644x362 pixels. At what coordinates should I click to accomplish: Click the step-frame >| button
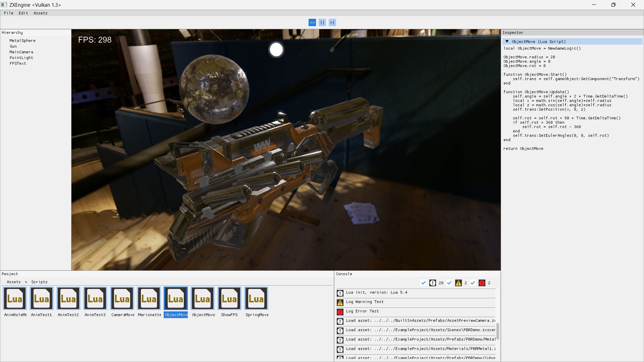coord(332,22)
